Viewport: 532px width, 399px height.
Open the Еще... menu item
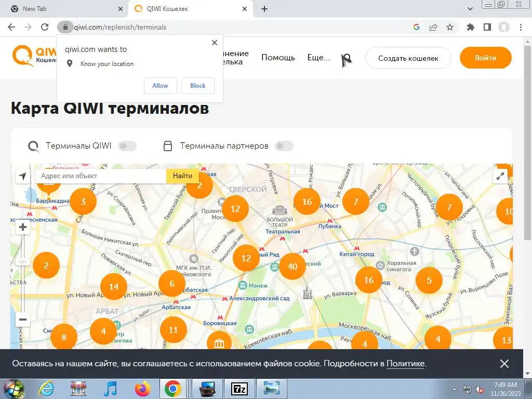point(318,57)
